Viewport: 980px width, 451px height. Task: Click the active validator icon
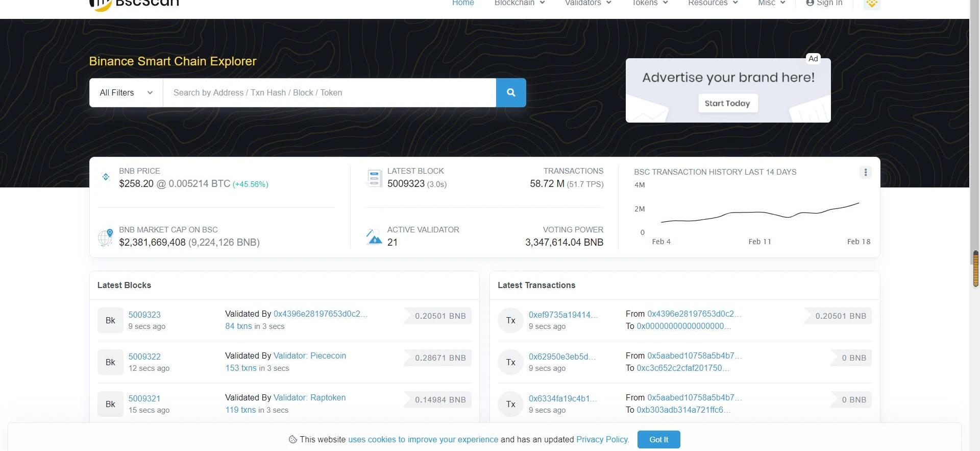coord(374,237)
